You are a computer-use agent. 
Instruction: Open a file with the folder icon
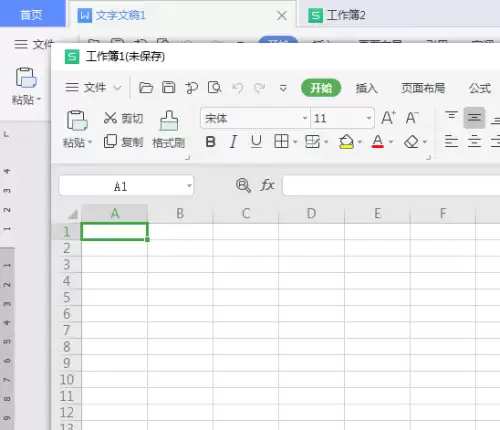pyautogui.click(x=146, y=88)
